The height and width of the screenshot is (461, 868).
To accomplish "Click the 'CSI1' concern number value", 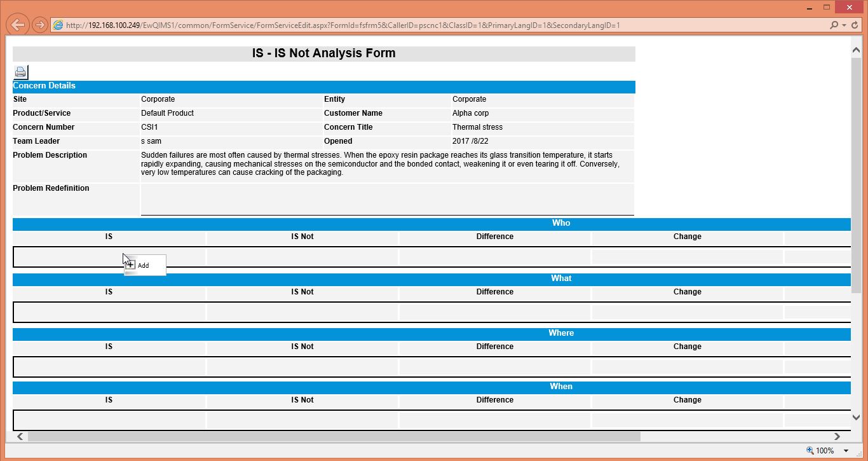I will 149,127.
